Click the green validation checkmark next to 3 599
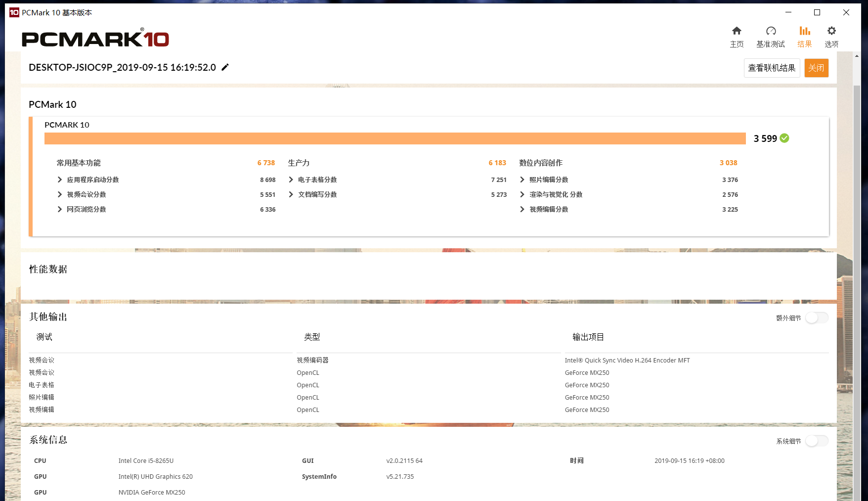 point(784,138)
